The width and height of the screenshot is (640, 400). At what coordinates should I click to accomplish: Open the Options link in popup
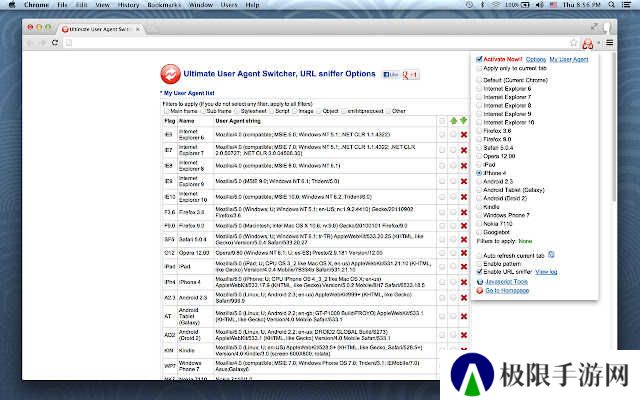(536, 60)
